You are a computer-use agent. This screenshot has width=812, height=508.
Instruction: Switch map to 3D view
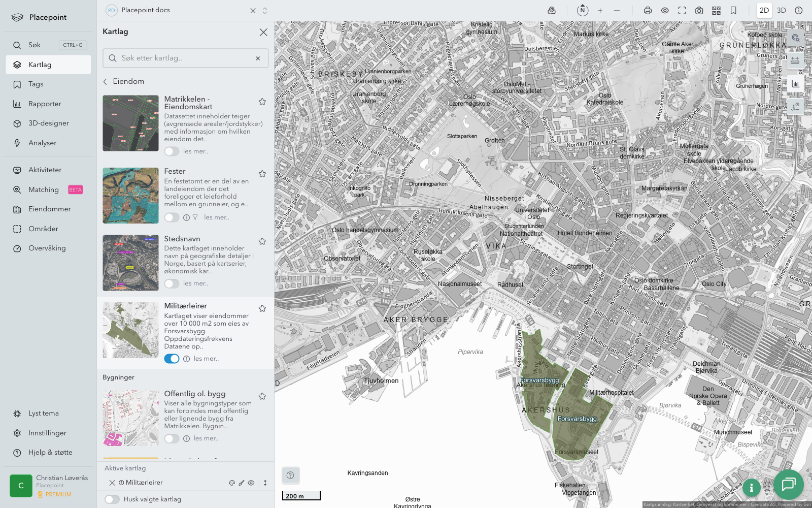[782, 11]
